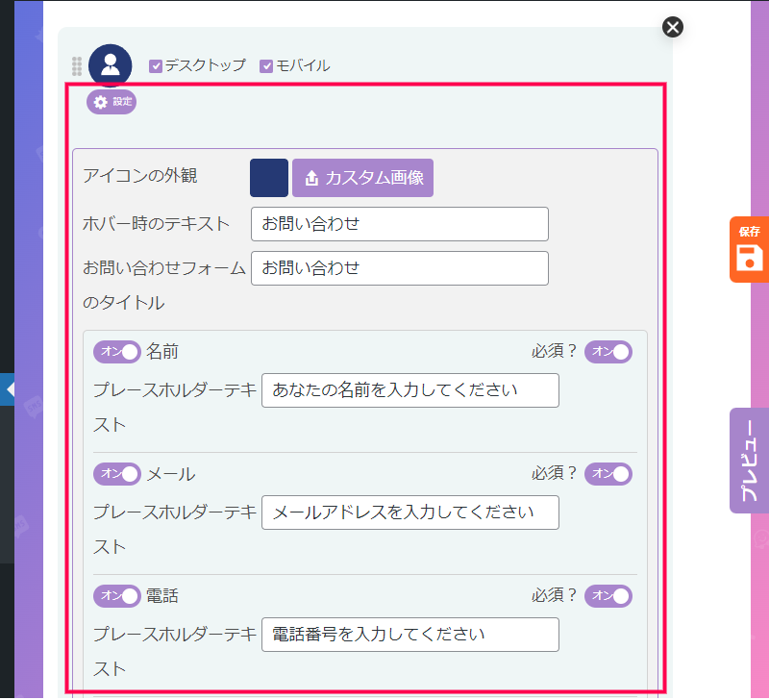769x700 pixels.
Task: Toggle the 必須 switch for 電話
Action: click(x=608, y=596)
